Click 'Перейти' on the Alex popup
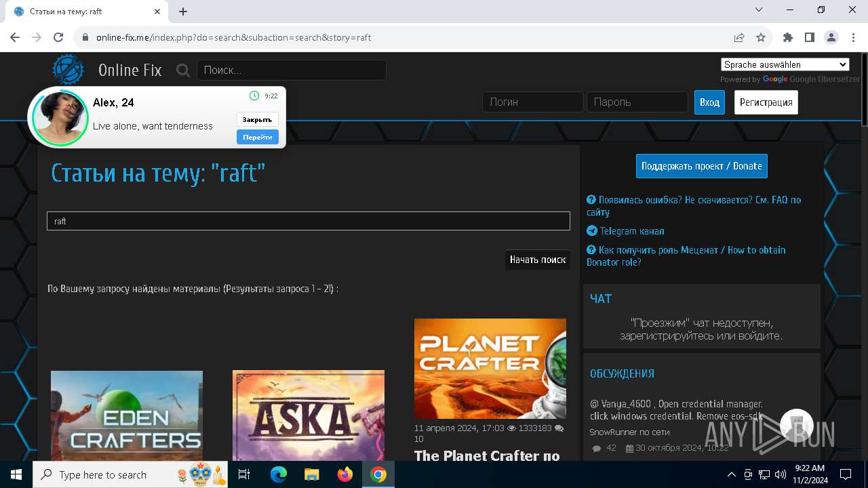 click(258, 137)
